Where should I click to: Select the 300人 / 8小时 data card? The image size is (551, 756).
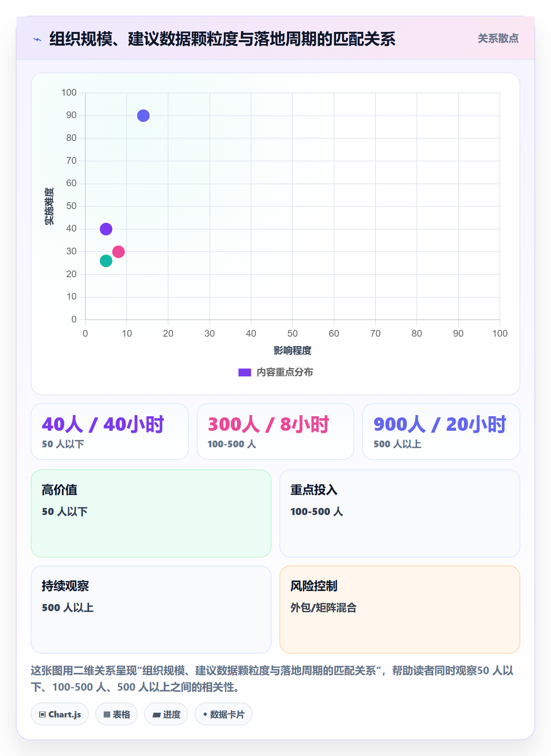click(x=275, y=432)
